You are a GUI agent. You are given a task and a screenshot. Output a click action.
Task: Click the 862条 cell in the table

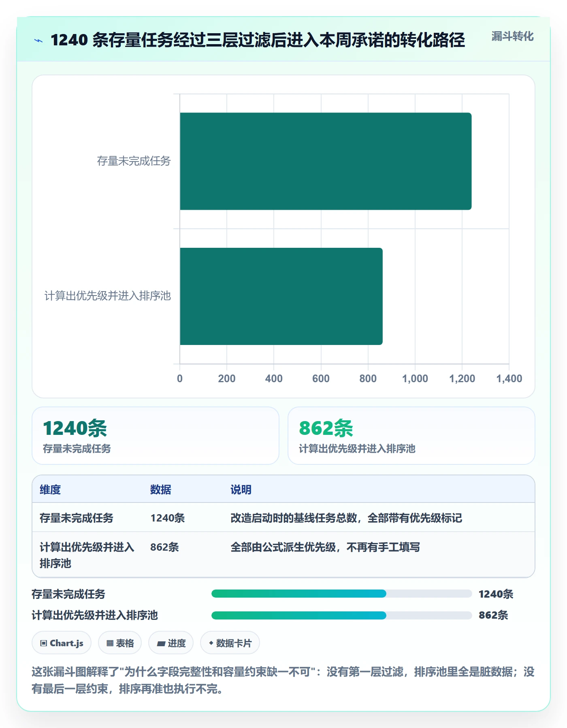pyautogui.click(x=164, y=547)
